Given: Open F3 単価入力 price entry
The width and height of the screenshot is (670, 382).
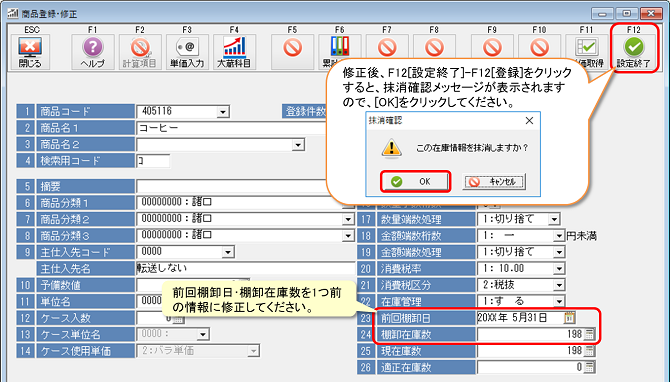Looking at the screenshot, I should click(187, 52).
